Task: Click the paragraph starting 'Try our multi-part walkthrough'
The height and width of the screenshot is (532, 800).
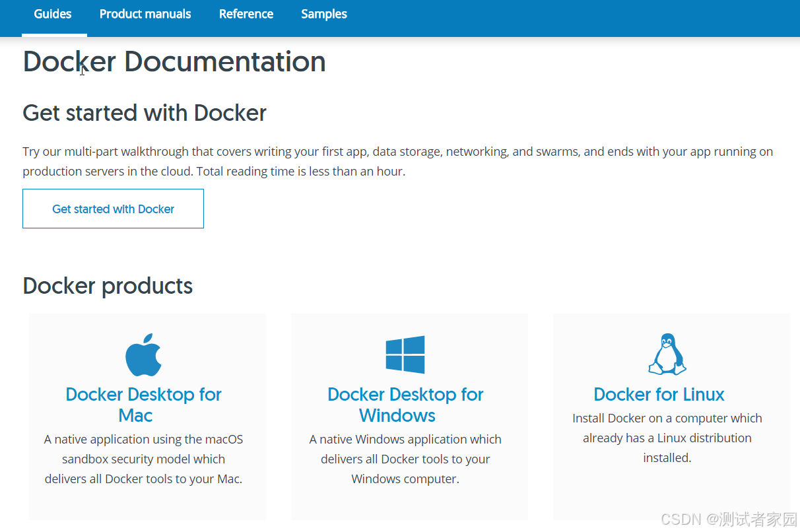Action: pos(398,161)
